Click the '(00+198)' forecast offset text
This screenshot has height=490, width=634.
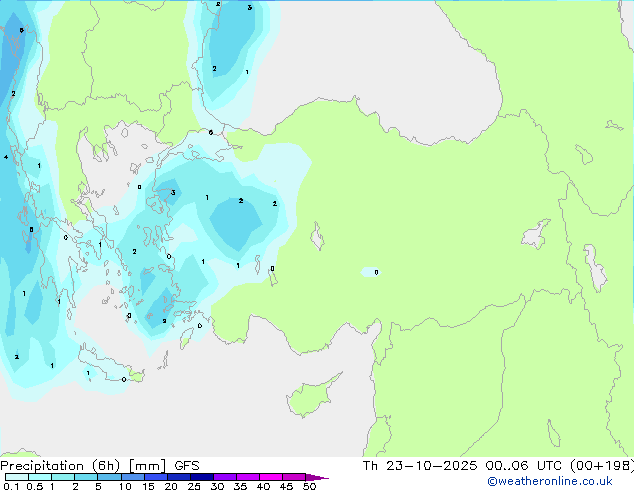pos(602,466)
